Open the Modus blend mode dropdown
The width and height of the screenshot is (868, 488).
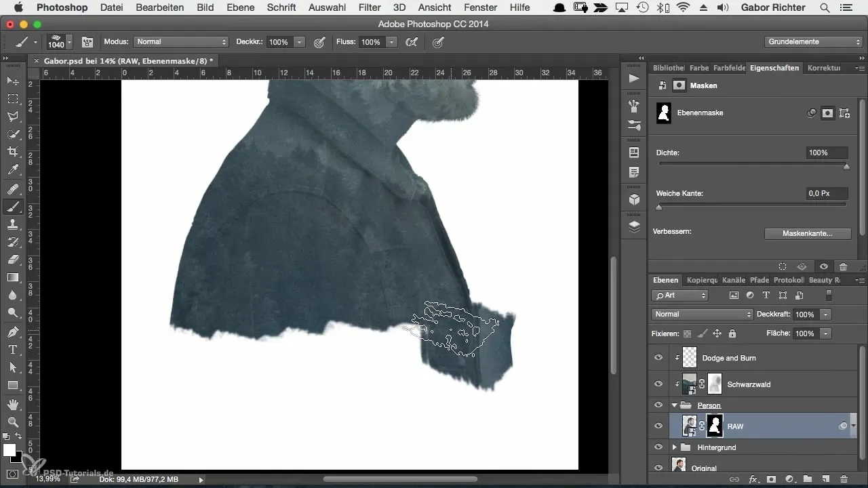coord(181,42)
